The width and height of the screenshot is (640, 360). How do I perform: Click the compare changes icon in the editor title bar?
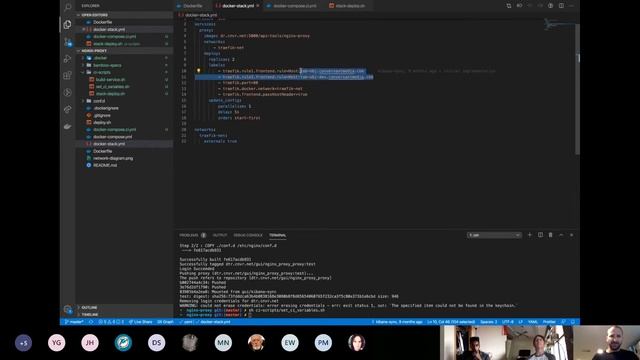tap(509, 6)
